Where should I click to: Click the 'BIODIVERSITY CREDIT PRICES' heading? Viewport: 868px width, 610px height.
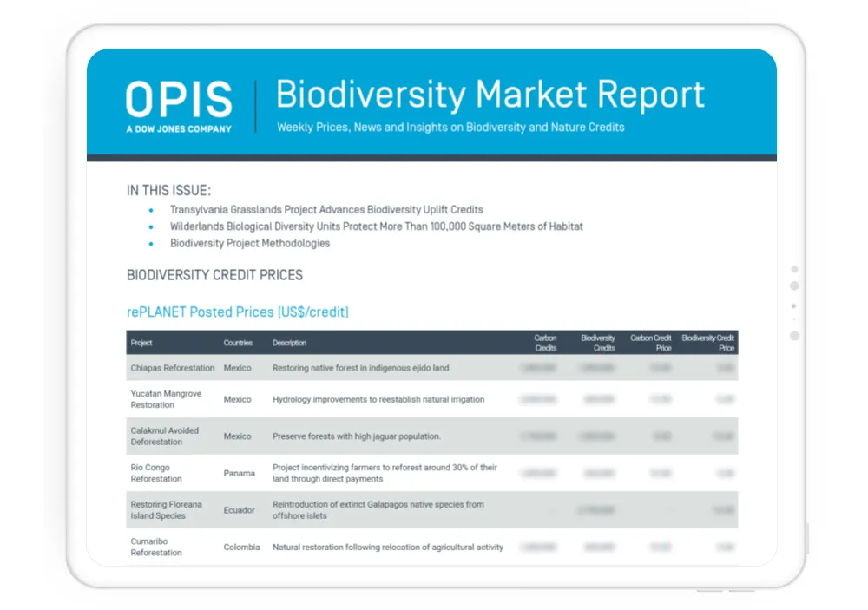214,275
